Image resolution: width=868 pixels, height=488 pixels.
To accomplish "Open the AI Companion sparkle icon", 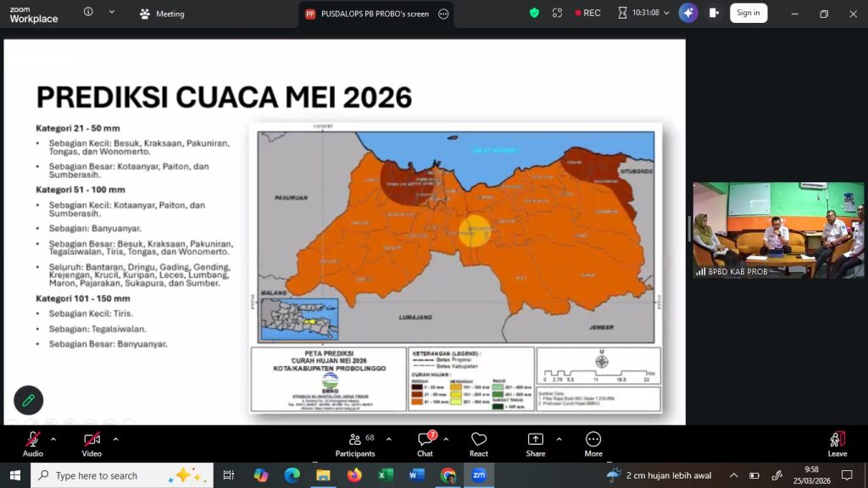I will pyautogui.click(x=688, y=13).
